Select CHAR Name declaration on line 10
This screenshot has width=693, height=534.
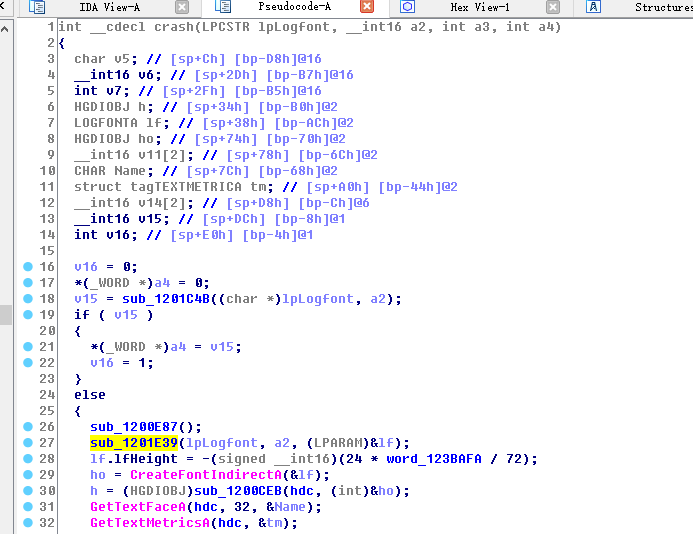point(114,171)
